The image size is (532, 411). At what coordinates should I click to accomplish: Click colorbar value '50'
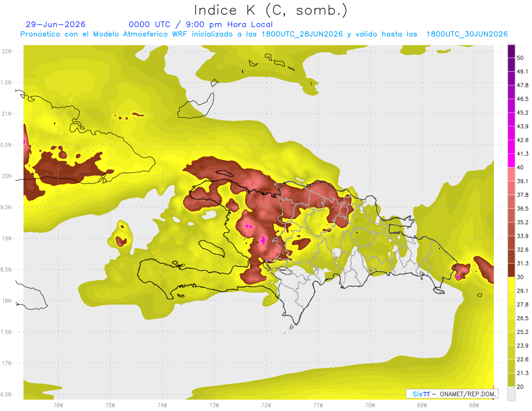point(521,58)
